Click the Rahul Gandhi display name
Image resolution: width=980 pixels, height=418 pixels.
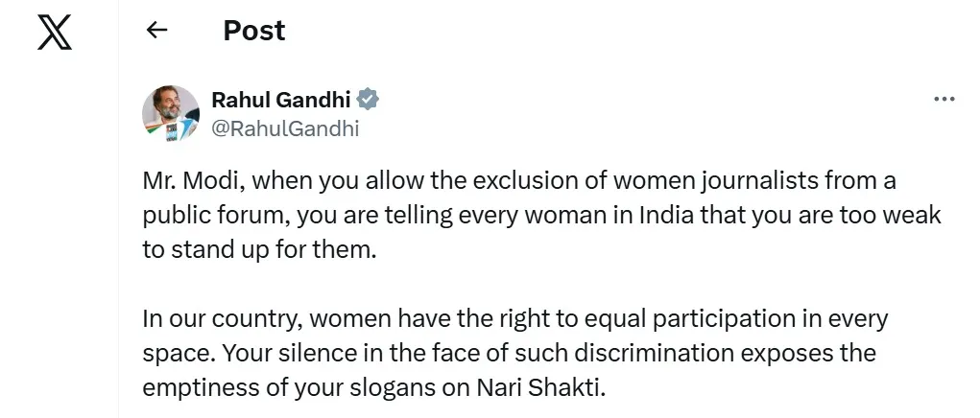pos(280,100)
